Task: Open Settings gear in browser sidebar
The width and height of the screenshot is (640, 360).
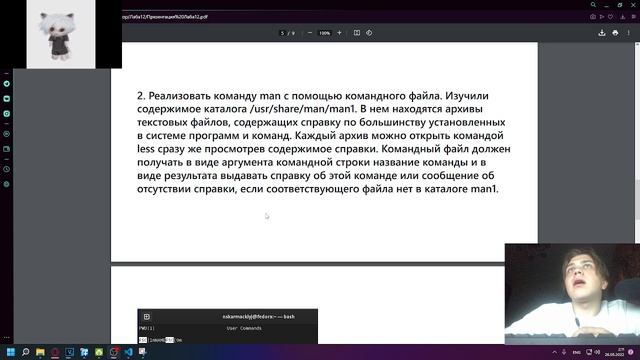Action: coord(7,184)
